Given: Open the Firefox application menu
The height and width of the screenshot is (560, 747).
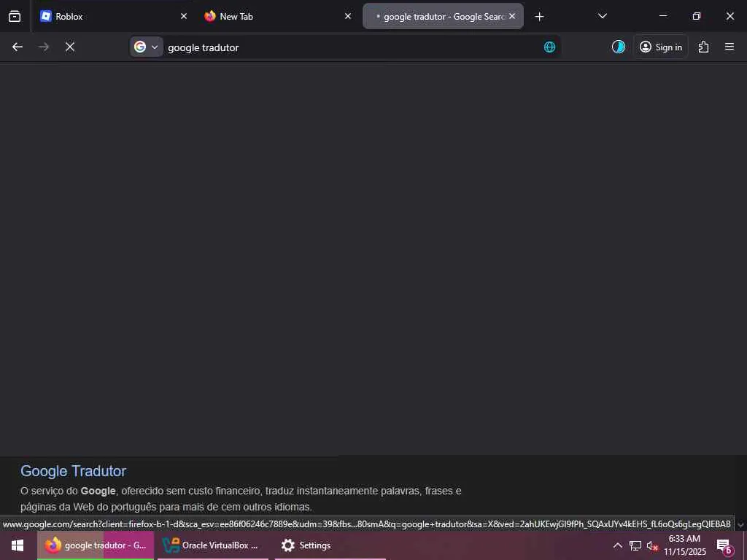Looking at the screenshot, I should (729, 47).
